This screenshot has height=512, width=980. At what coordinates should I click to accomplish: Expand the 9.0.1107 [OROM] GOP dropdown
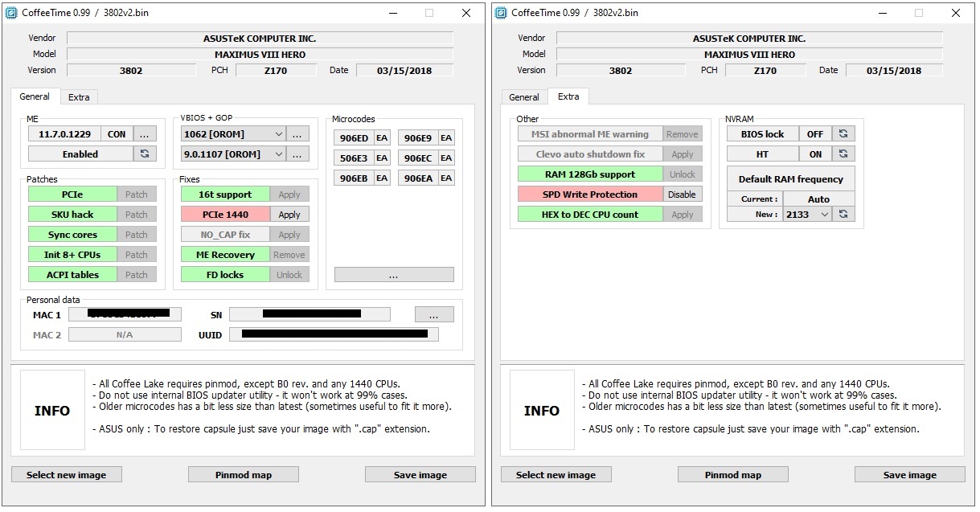click(278, 154)
